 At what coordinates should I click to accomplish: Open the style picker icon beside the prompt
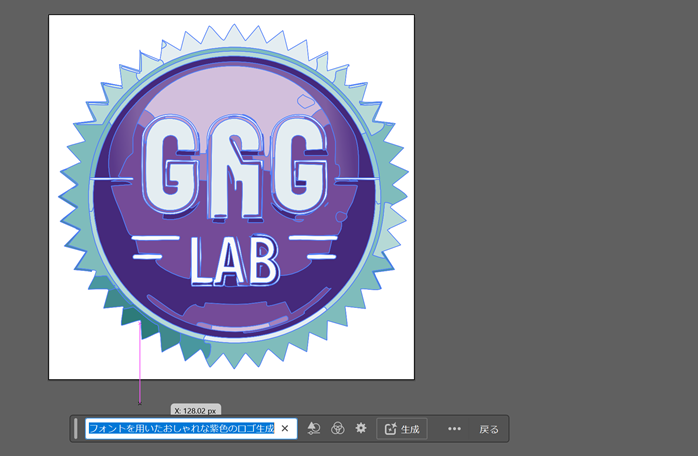click(x=313, y=429)
